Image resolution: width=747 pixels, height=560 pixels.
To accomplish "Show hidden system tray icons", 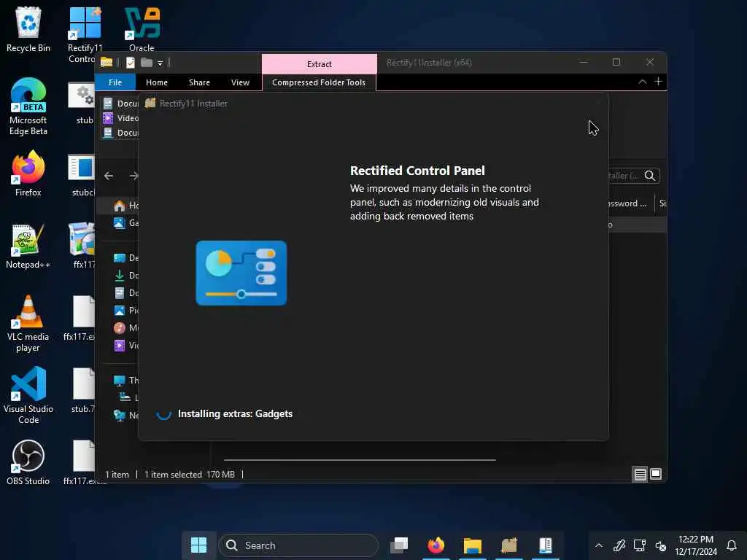I will point(599,545).
